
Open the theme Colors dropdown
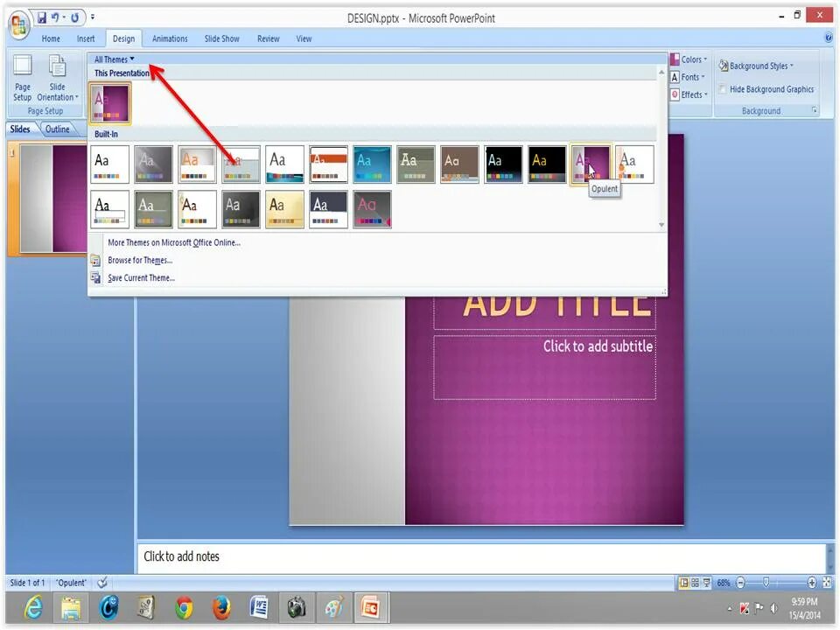point(689,59)
